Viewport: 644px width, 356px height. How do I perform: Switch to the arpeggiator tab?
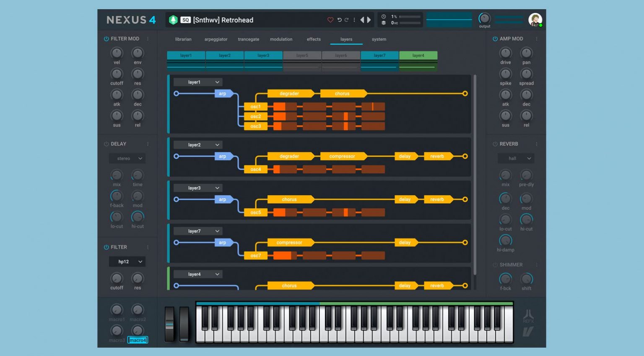tap(216, 39)
